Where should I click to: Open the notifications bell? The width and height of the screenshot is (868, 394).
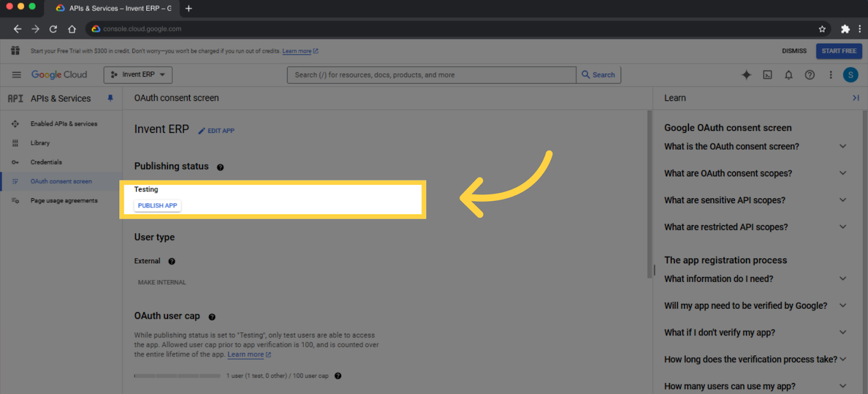tap(789, 75)
